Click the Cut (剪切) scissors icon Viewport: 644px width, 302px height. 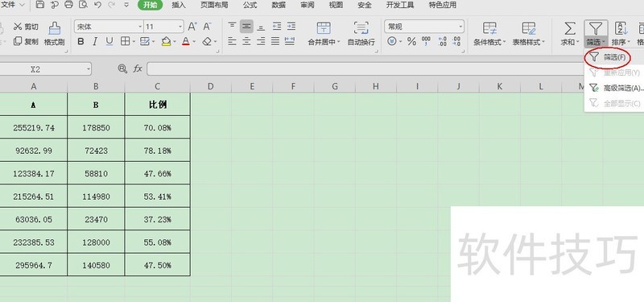point(18,27)
